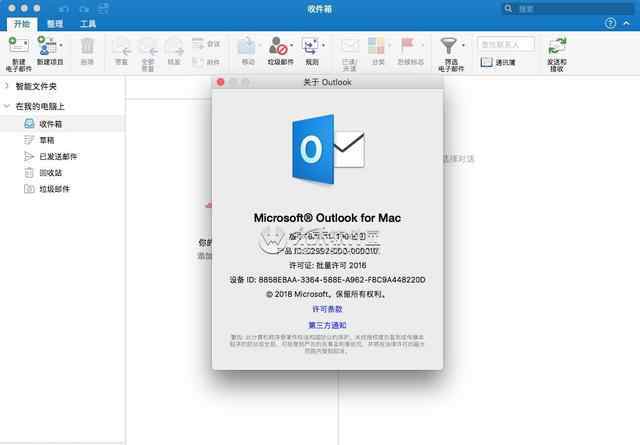
Task: Collapse the On My Computer (在我的电脑上) group
Action: coord(7,106)
